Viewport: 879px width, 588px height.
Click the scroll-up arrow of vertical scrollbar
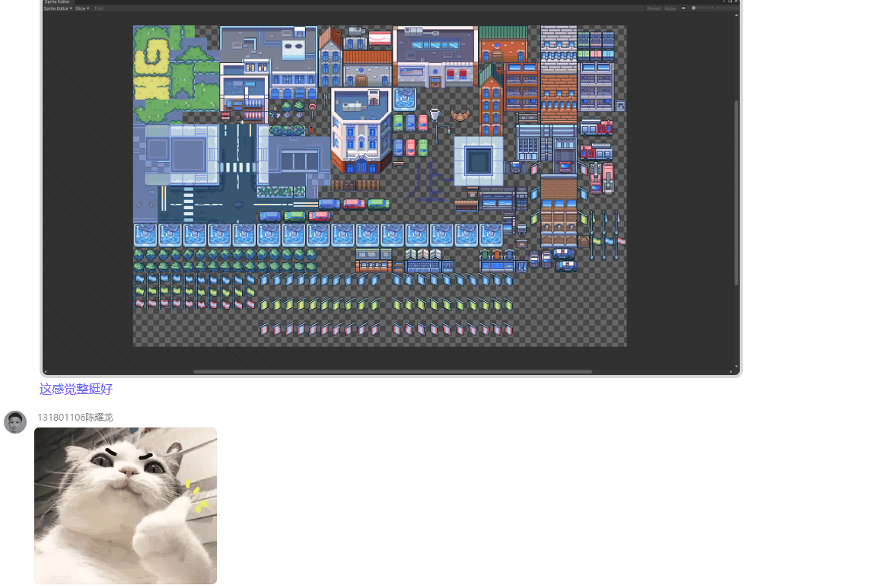[x=736, y=15]
